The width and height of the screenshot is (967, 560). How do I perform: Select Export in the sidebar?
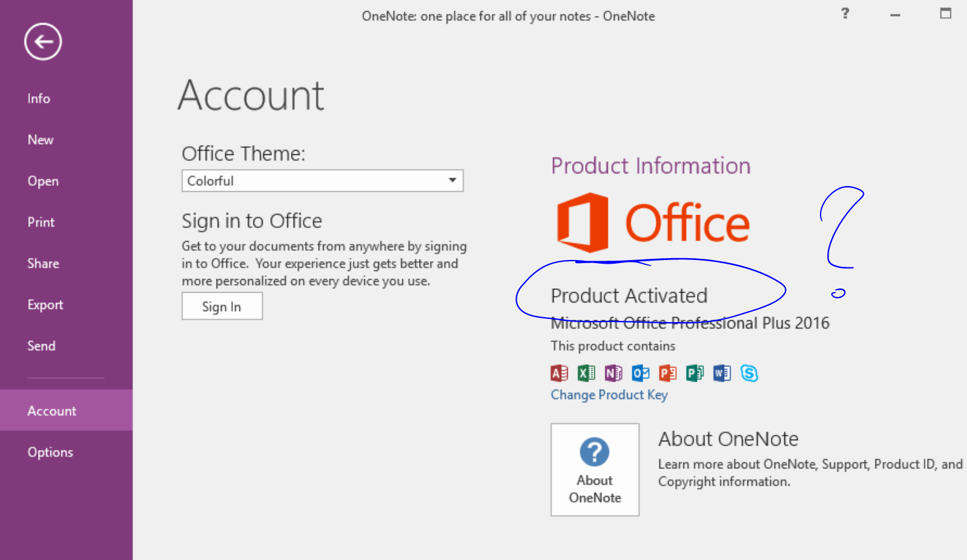coord(45,304)
